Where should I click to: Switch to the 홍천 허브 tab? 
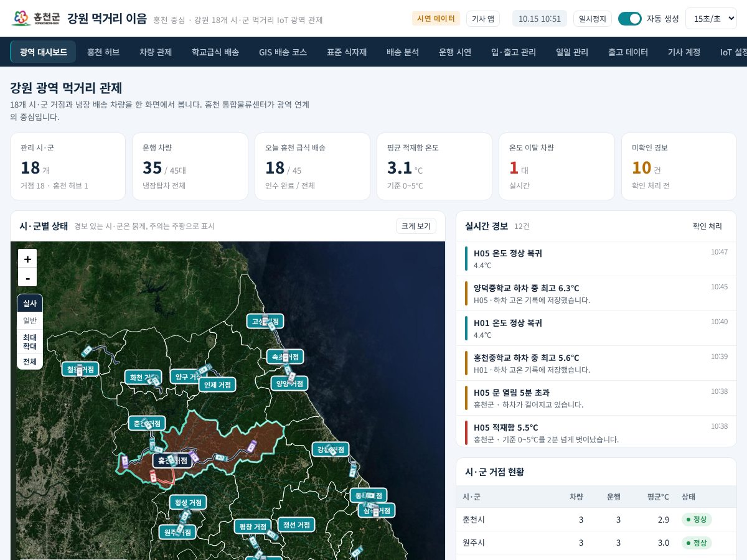(103, 52)
